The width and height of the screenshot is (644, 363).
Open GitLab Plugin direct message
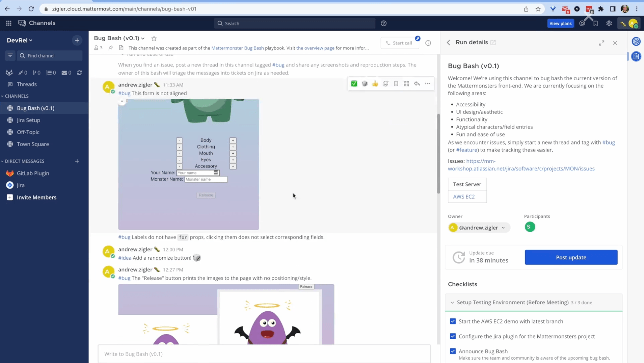tap(33, 173)
